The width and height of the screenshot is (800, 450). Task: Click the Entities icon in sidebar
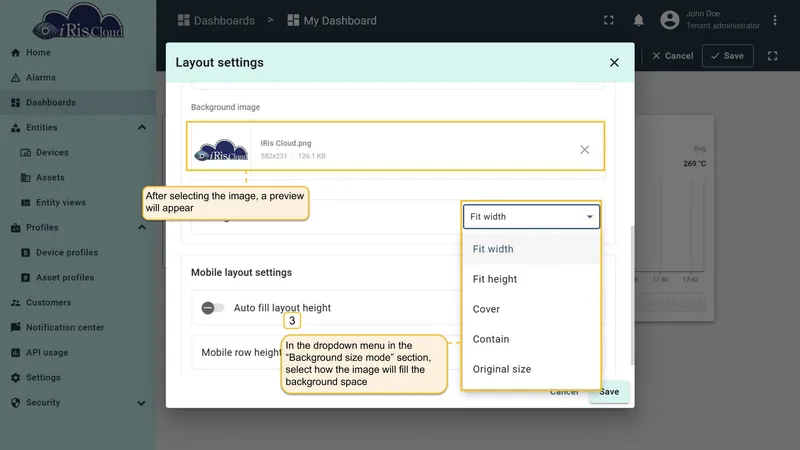pyautogui.click(x=15, y=128)
